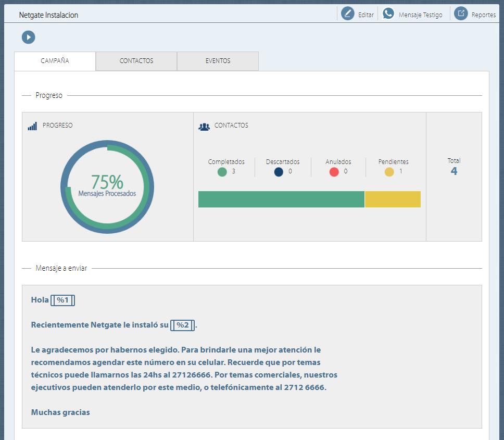Switch to the CAMPAÑA tab
This screenshot has height=440, width=504.
(55, 61)
